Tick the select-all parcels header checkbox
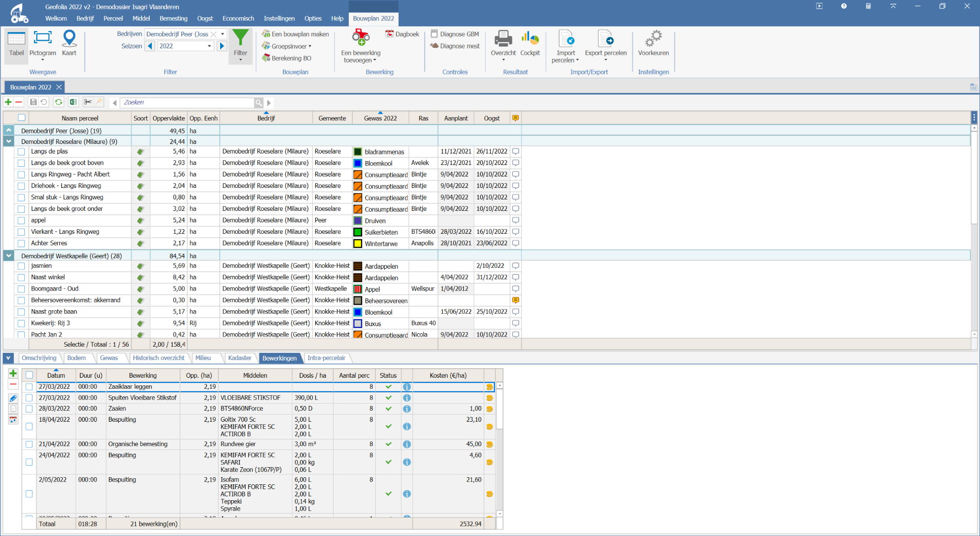 pyautogui.click(x=22, y=118)
